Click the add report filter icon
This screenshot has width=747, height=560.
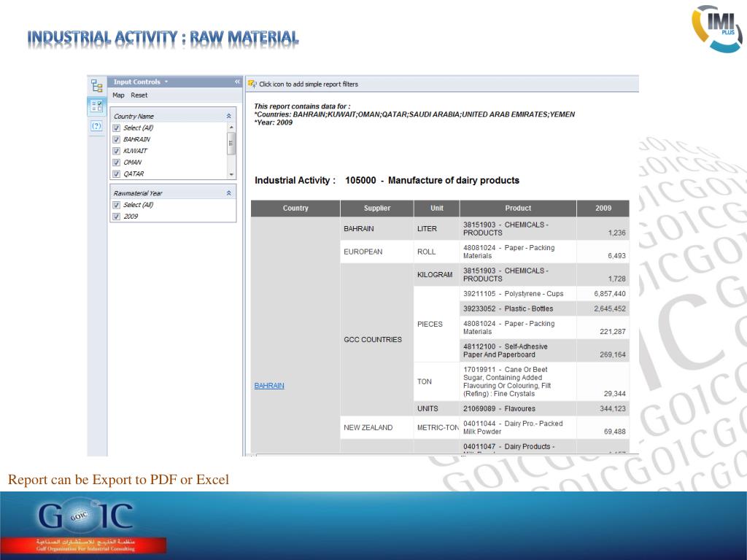click(252, 84)
